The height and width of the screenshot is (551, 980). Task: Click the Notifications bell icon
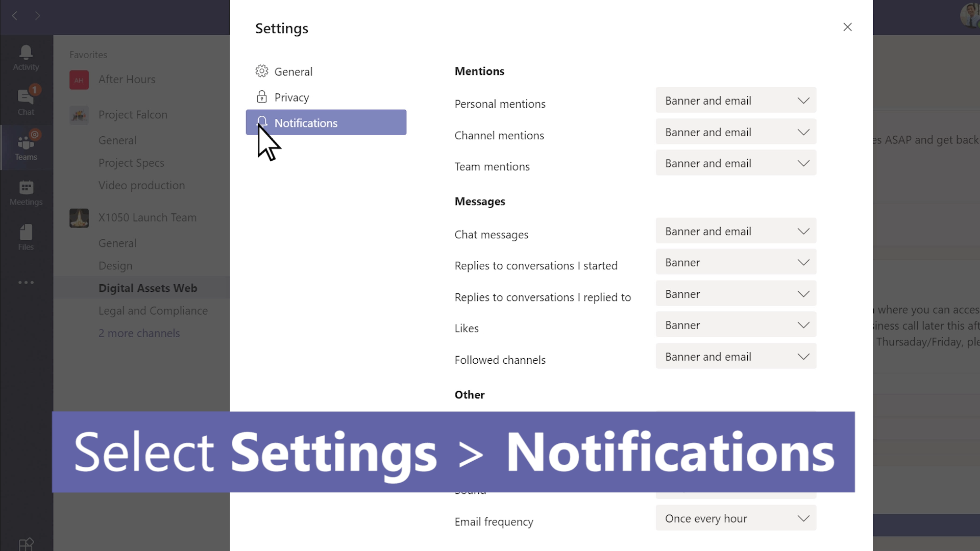click(262, 122)
